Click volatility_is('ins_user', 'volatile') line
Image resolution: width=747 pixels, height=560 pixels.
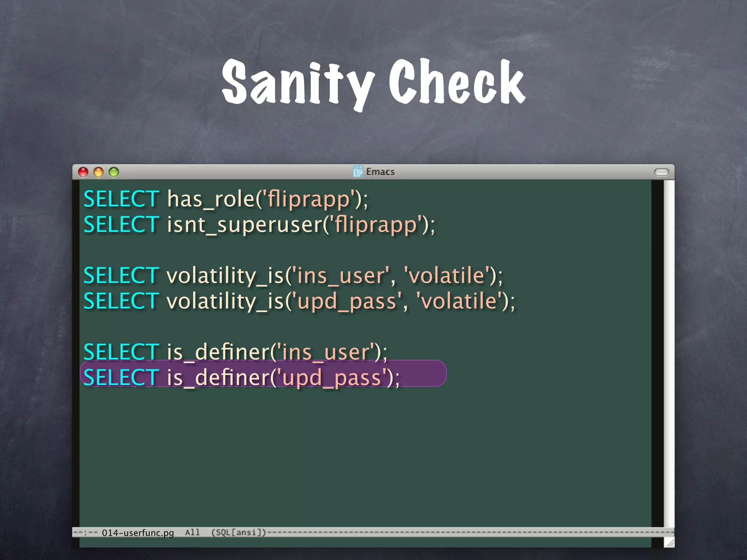pos(293,276)
